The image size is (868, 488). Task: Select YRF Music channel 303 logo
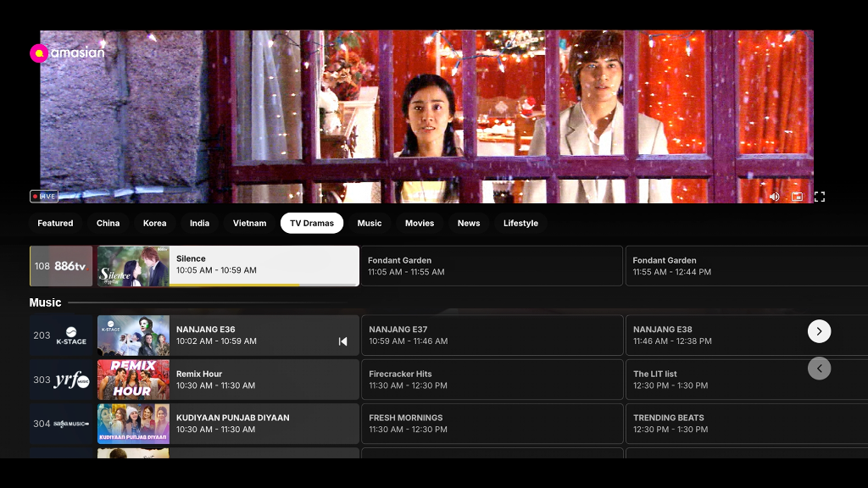point(61,380)
